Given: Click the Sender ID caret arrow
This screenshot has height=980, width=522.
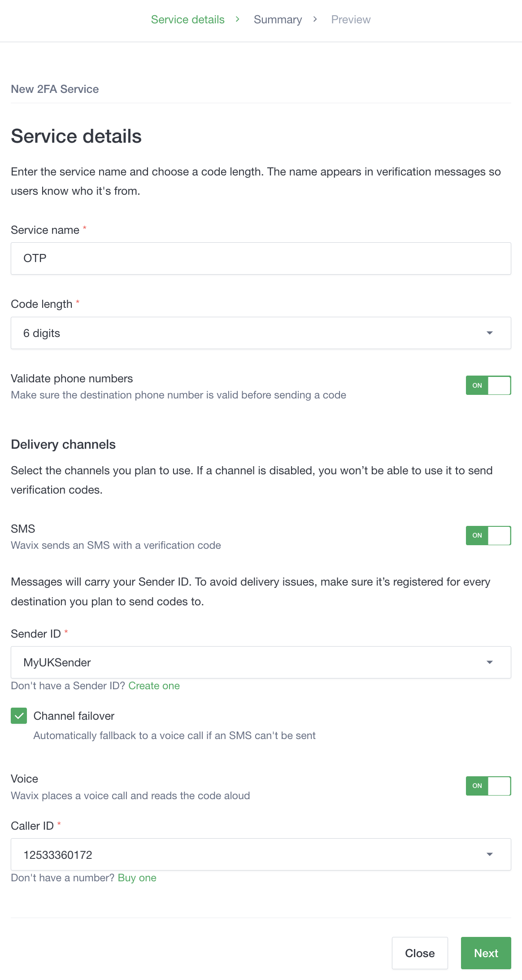Looking at the screenshot, I should pos(490,662).
